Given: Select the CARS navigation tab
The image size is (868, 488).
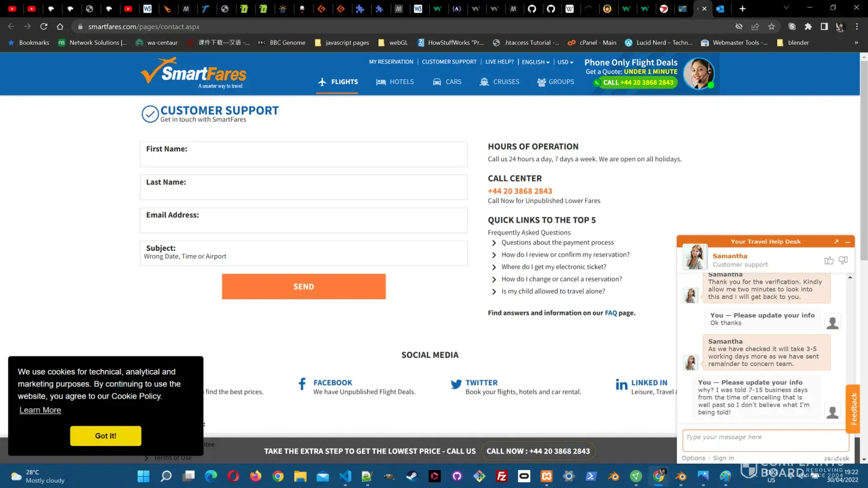Looking at the screenshot, I should pos(447,82).
